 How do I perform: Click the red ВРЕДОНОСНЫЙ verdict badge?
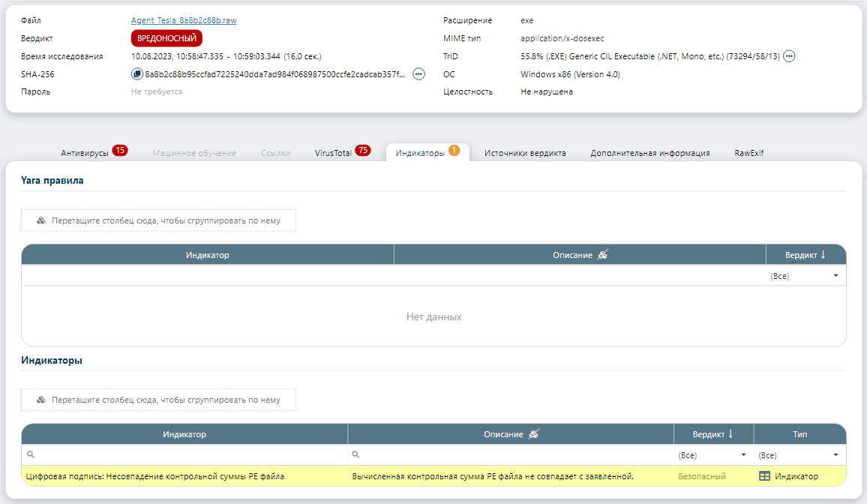point(166,38)
